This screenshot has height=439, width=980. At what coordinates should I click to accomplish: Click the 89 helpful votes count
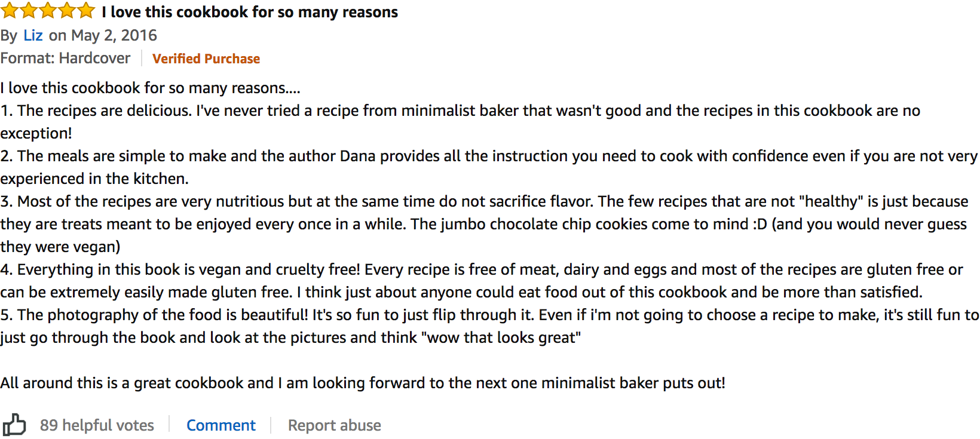click(97, 425)
